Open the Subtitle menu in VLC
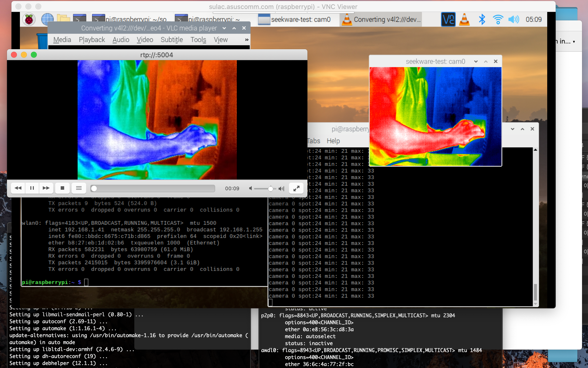Viewport: 588px width, 368px height. click(172, 40)
